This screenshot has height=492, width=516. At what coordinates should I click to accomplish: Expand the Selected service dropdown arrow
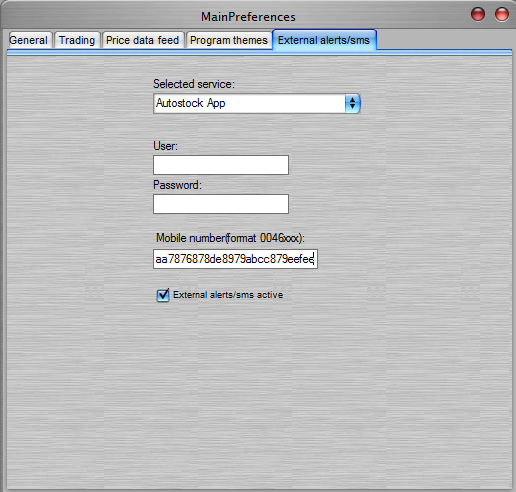tap(352, 103)
